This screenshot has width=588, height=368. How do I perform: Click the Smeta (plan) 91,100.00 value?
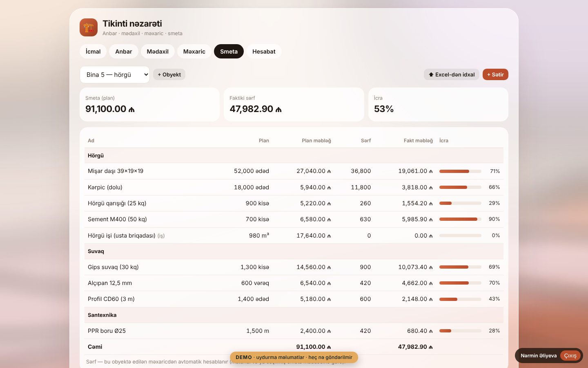(110, 109)
